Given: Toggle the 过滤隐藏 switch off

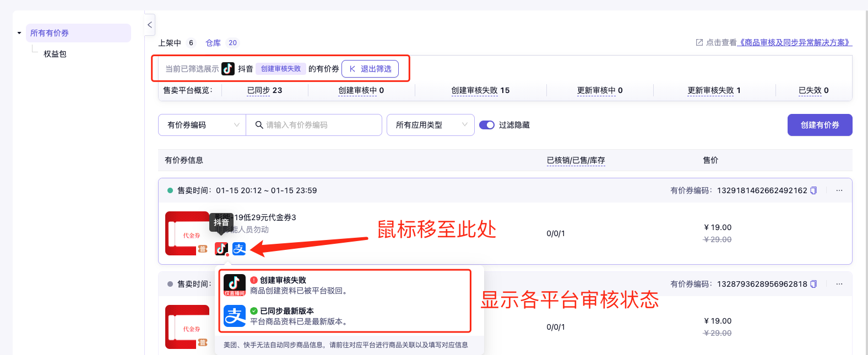Looking at the screenshot, I should 487,125.
